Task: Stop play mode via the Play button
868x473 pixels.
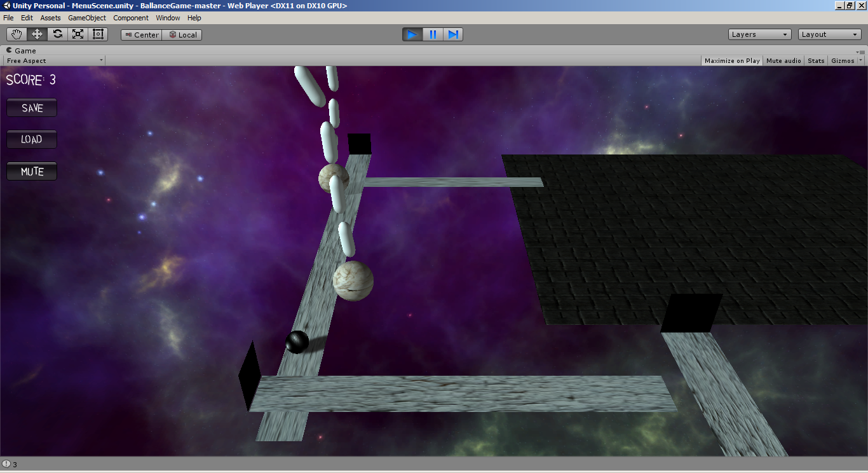Action: click(412, 34)
